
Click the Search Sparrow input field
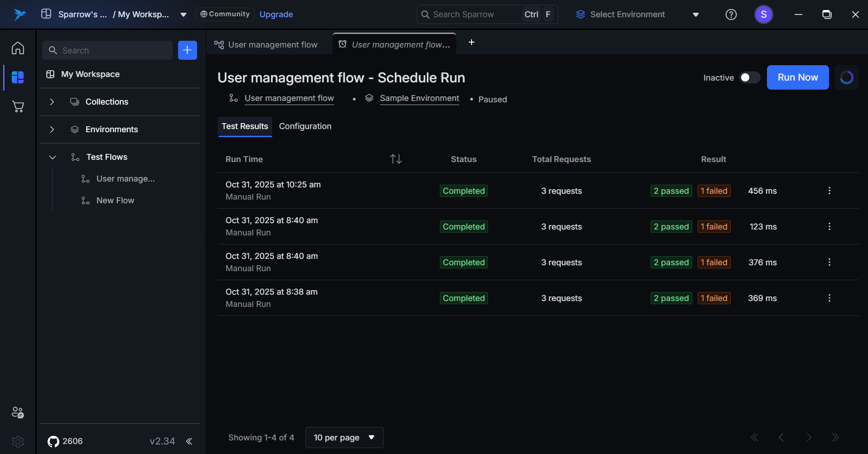(x=471, y=14)
